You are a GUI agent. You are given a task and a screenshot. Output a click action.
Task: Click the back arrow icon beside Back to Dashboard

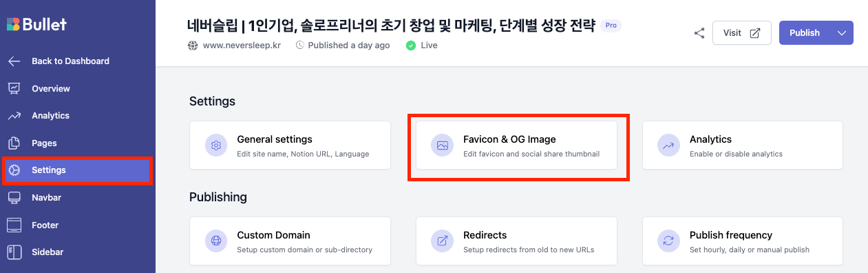14,61
